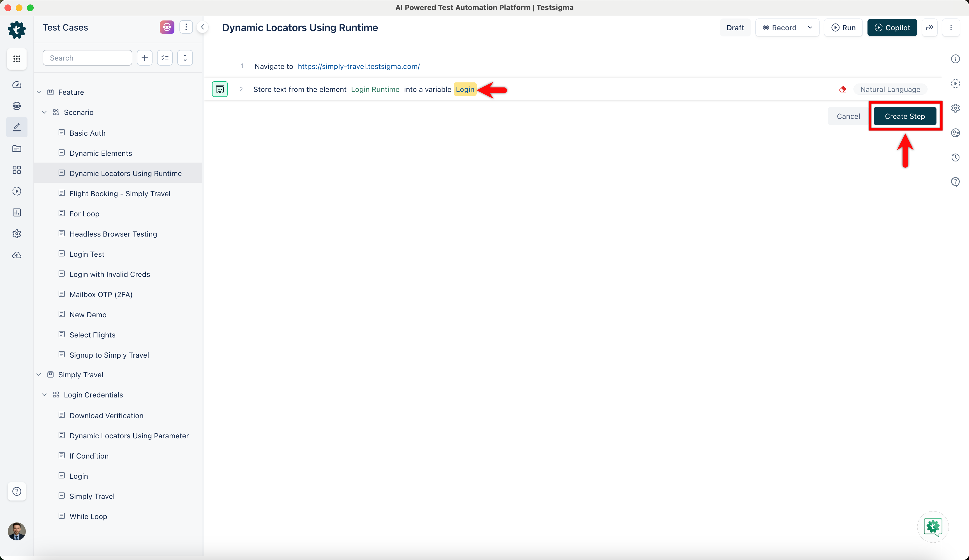The image size is (969, 560).
Task: Open the bot agent icon in left sidebar
Action: (x=17, y=106)
